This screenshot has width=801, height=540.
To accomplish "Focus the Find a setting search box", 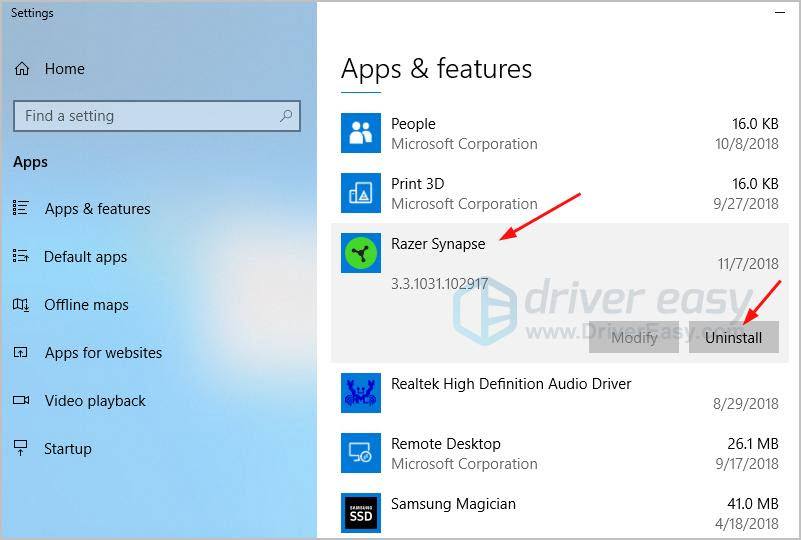I will (157, 116).
